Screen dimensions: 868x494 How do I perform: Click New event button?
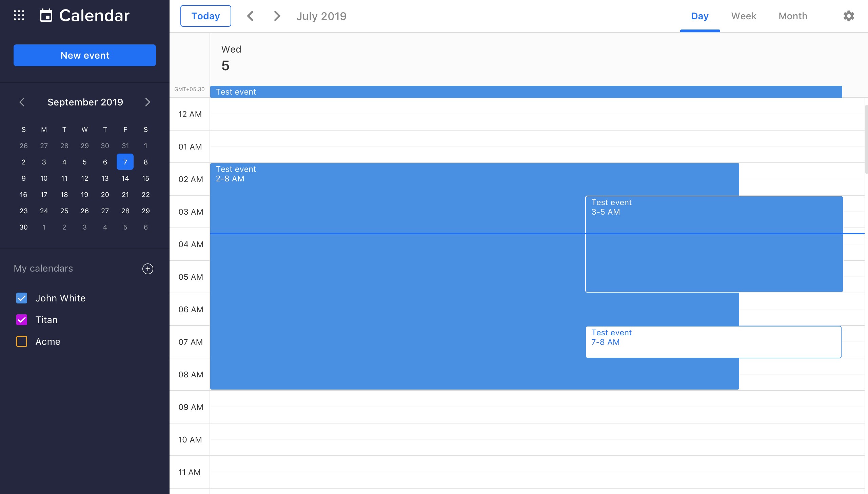pos(85,55)
